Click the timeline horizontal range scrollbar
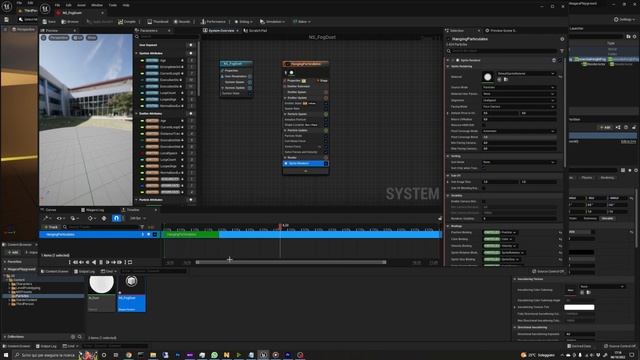The height and width of the screenshot is (360, 640). 291,262
